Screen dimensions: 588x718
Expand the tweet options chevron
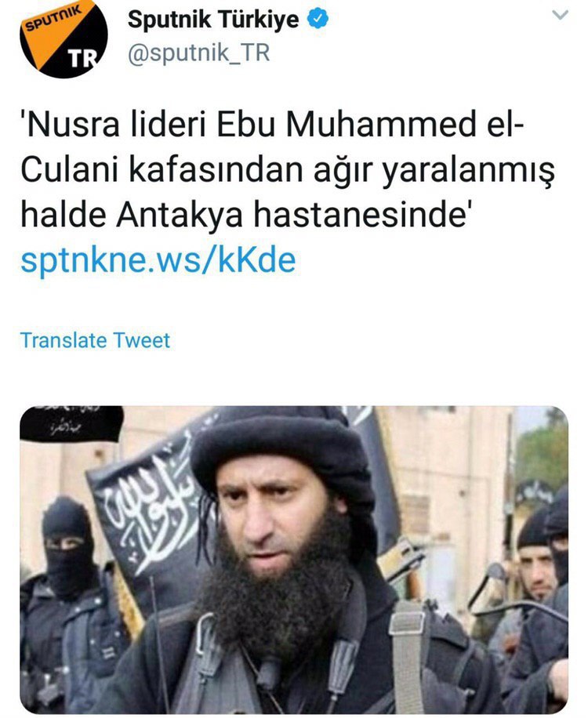coord(560,15)
